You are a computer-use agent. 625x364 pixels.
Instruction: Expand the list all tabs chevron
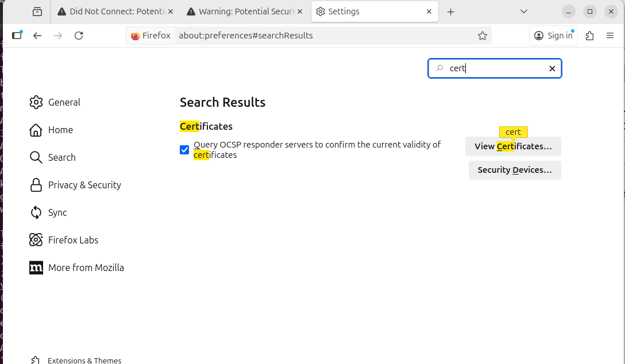(524, 11)
